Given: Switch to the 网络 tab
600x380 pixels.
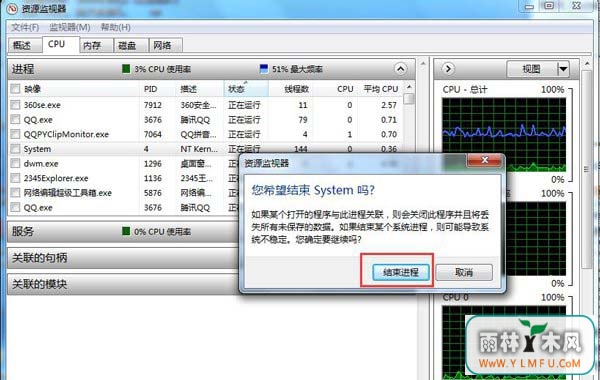Looking at the screenshot, I should [165, 46].
